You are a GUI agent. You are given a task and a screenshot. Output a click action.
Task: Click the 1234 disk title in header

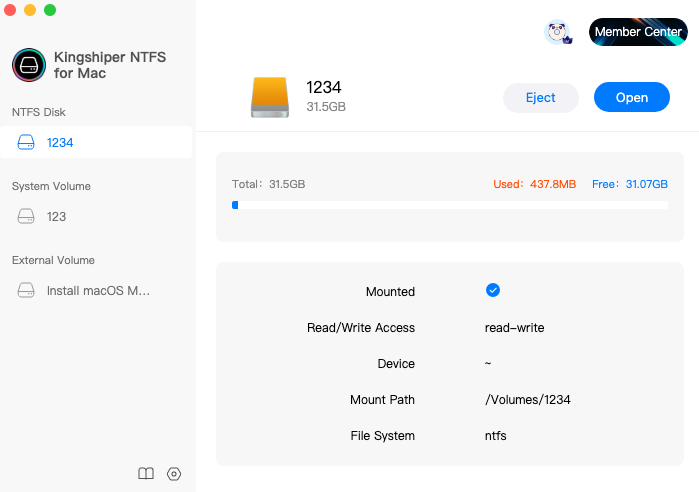(x=324, y=87)
